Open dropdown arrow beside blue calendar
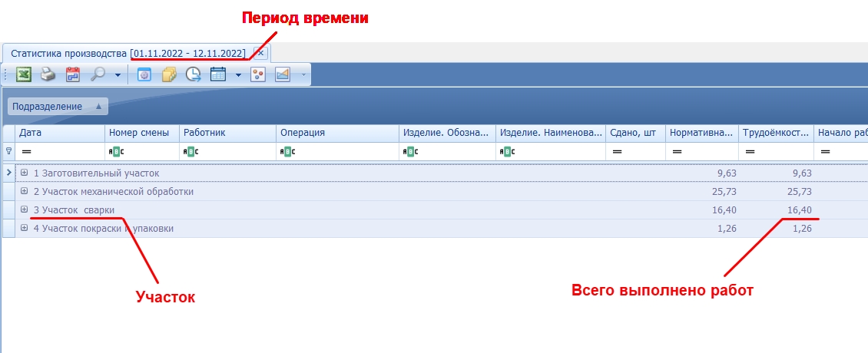 pyautogui.click(x=238, y=74)
